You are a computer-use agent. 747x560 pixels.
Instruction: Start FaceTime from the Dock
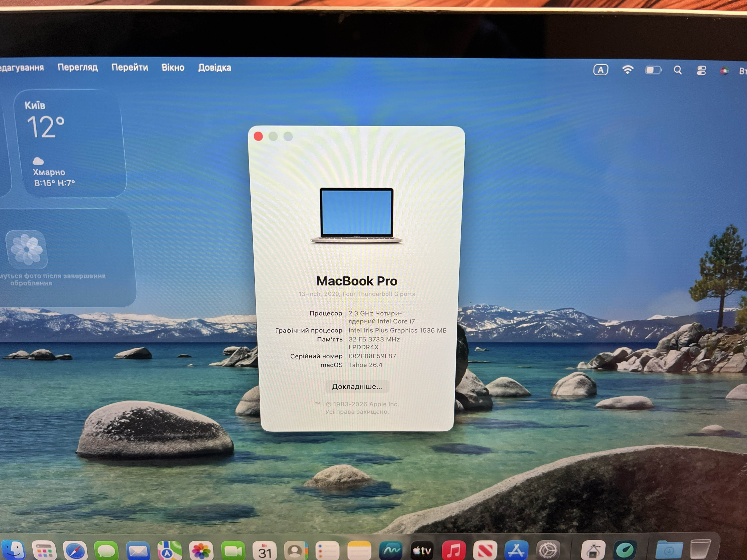tap(233, 551)
